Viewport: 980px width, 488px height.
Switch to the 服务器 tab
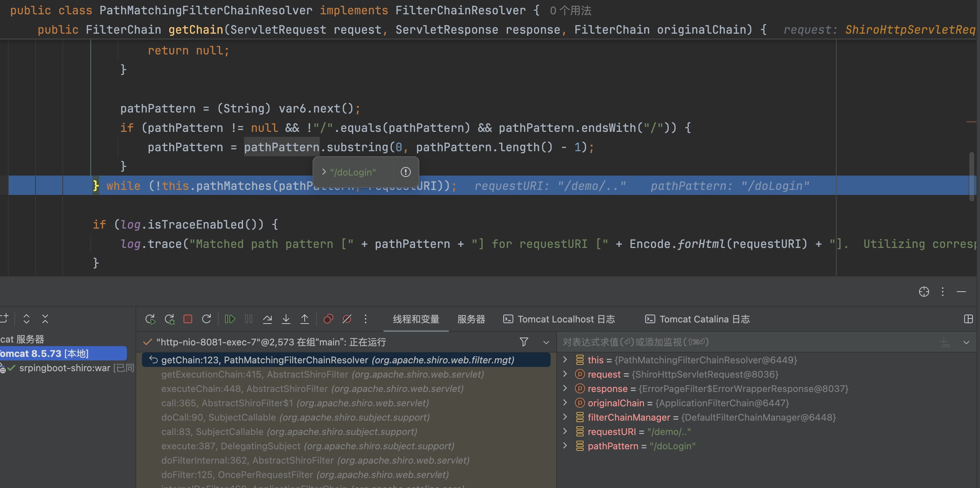[x=471, y=319]
